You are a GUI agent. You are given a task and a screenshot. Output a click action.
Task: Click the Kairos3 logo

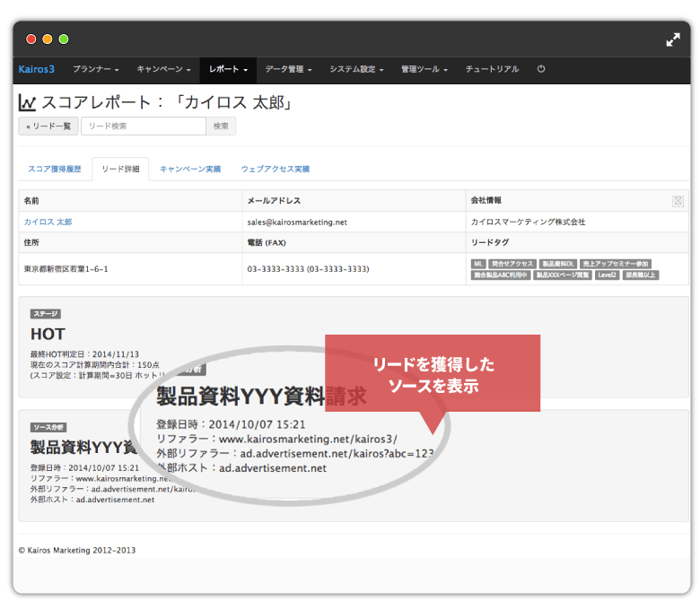36,69
